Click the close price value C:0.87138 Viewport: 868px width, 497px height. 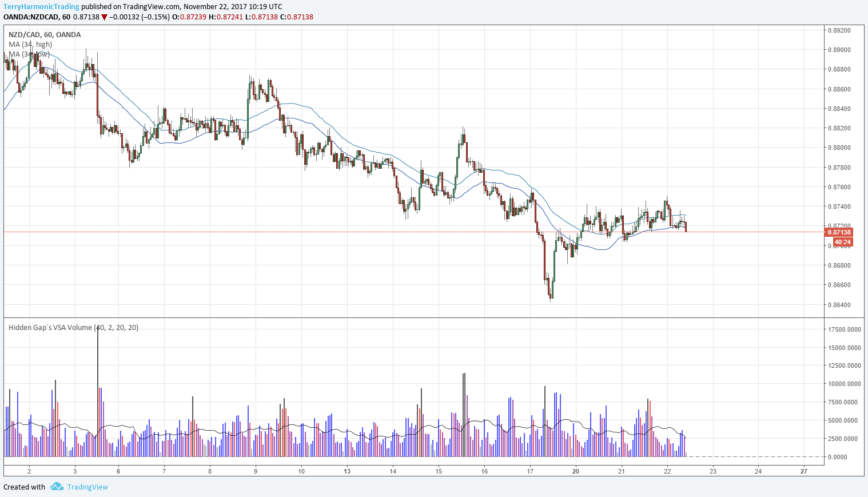pyautogui.click(x=296, y=17)
